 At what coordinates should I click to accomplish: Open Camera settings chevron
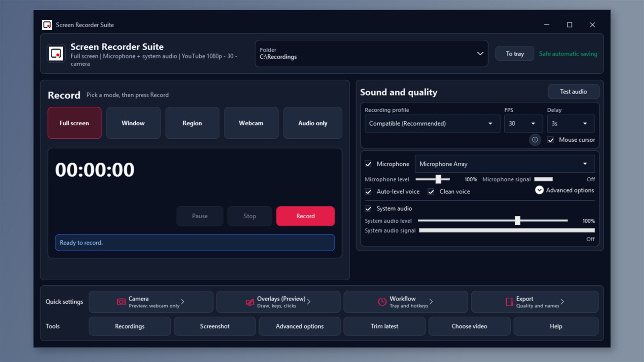[182, 302]
